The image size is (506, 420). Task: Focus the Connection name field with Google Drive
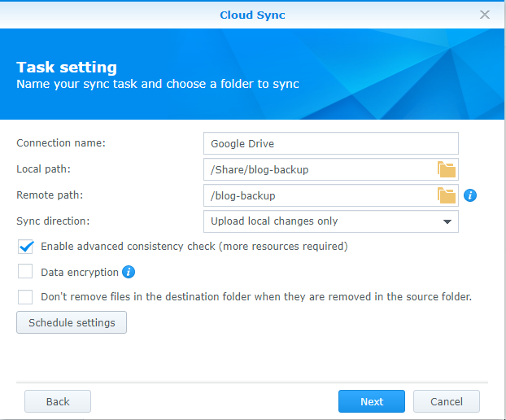[x=331, y=143]
